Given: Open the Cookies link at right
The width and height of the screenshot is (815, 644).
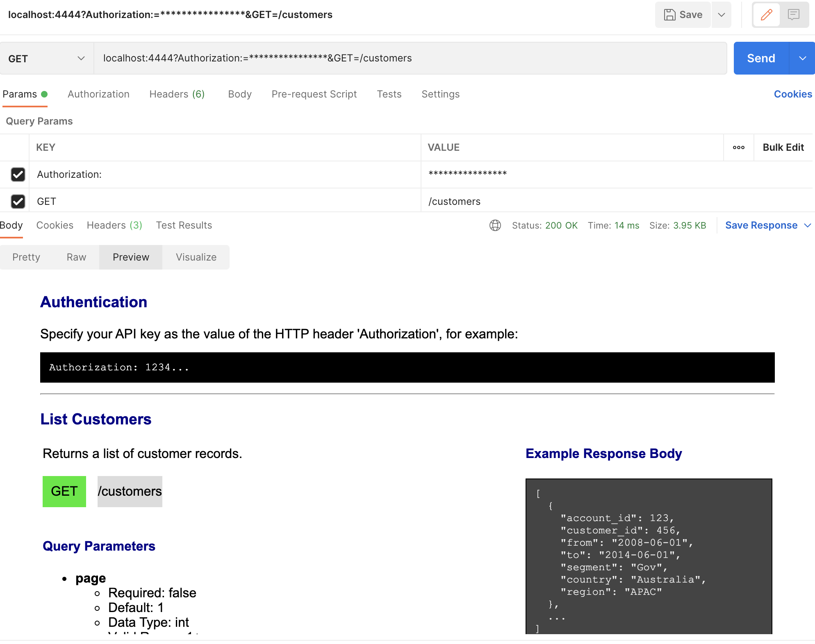Looking at the screenshot, I should pos(793,94).
